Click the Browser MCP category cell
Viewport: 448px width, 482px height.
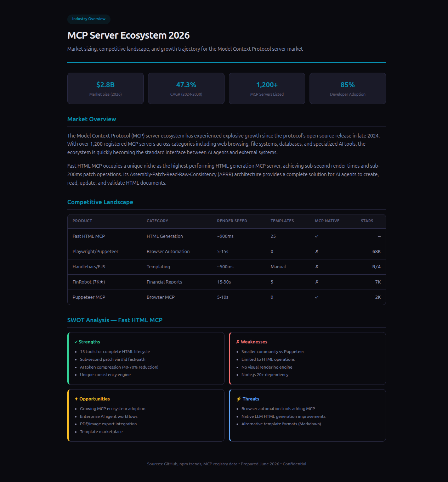[x=161, y=297]
